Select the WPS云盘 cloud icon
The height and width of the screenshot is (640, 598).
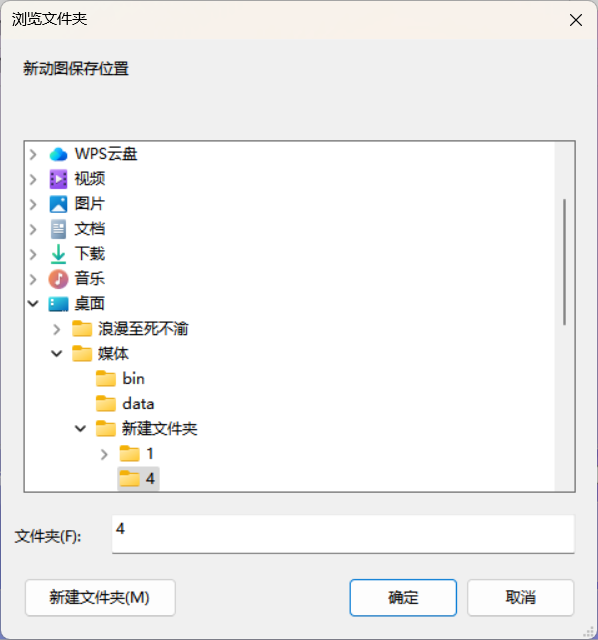tap(58, 154)
